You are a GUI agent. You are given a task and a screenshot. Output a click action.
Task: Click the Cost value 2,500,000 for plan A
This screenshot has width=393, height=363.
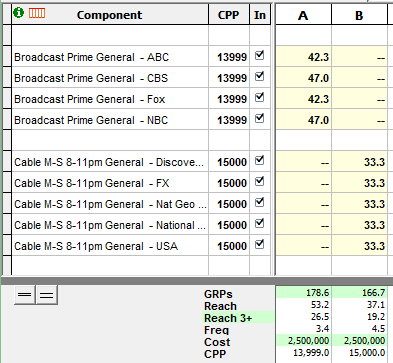(x=309, y=341)
